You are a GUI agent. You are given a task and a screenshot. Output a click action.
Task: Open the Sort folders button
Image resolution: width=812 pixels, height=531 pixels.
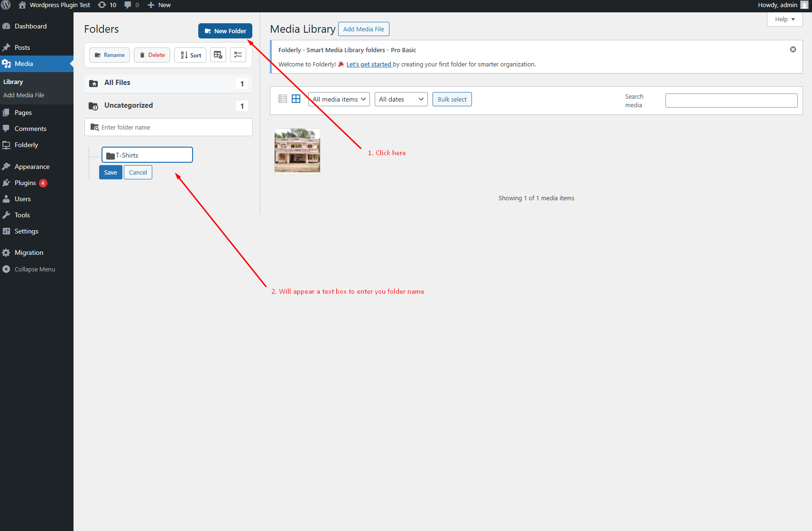click(190, 55)
